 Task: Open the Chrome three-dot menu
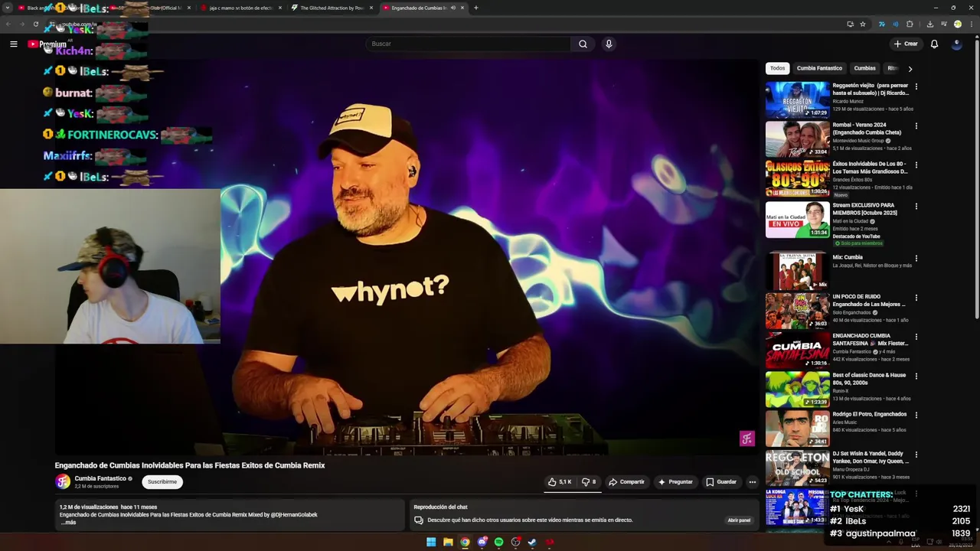972,24
